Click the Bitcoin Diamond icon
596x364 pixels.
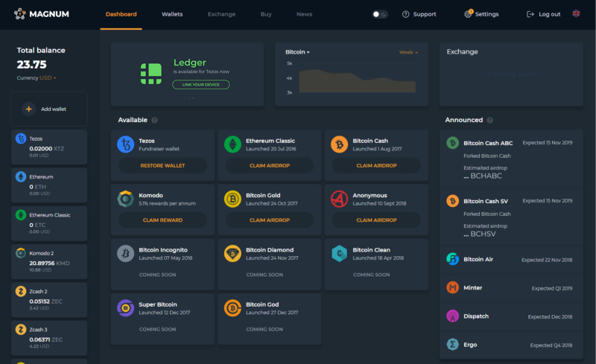(x=232, y=254)
